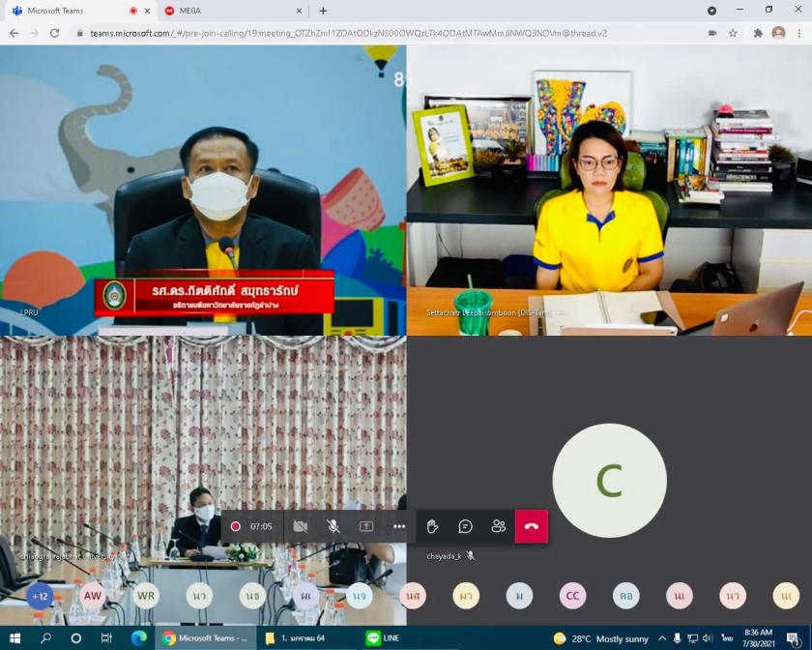Open the Windows notification center
Screen dimensions: 812x650
tap(794, 638)
